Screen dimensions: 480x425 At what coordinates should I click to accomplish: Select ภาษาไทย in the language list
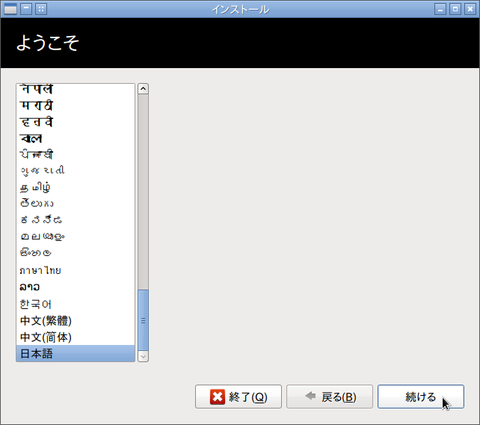click(76, 270)
